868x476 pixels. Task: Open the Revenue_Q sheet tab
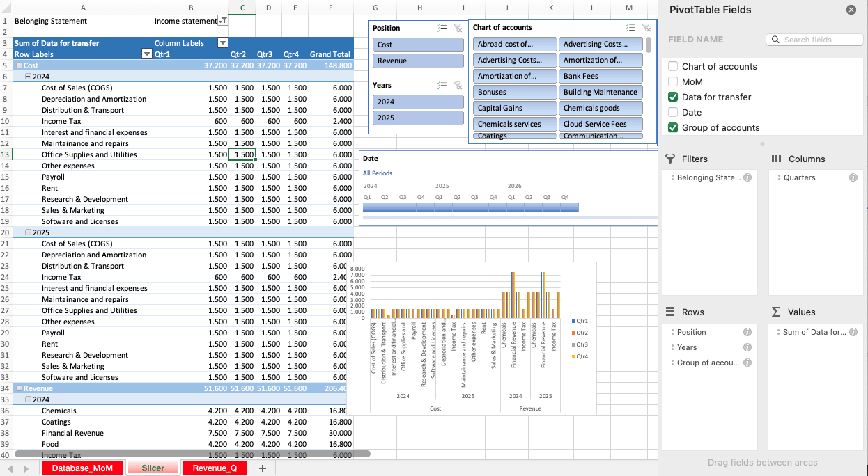coord(215,468)
